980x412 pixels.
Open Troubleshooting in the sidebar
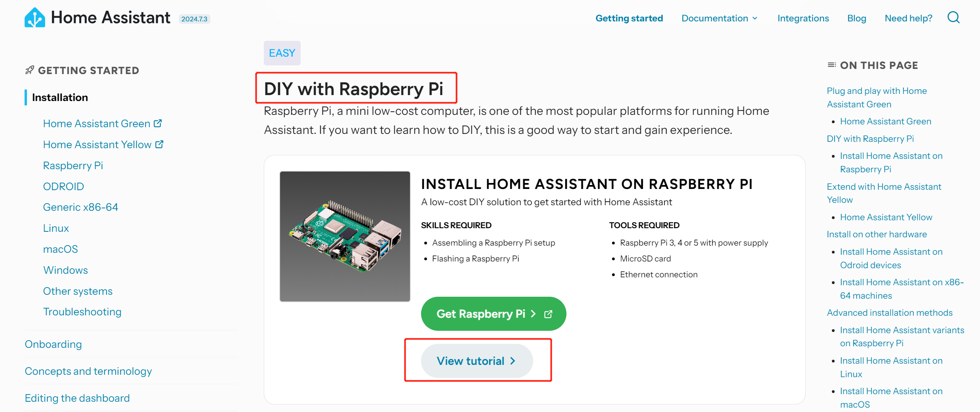pos(82,312)
